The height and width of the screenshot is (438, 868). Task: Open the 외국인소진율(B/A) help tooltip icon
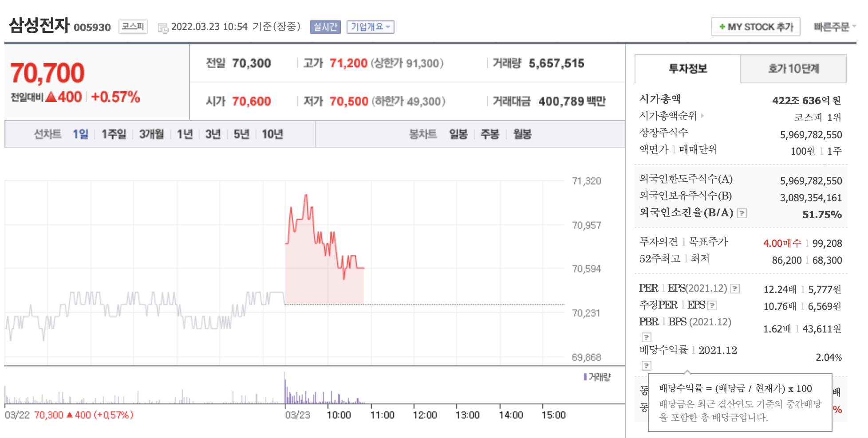pyautogui.click(x=742, y=214)
